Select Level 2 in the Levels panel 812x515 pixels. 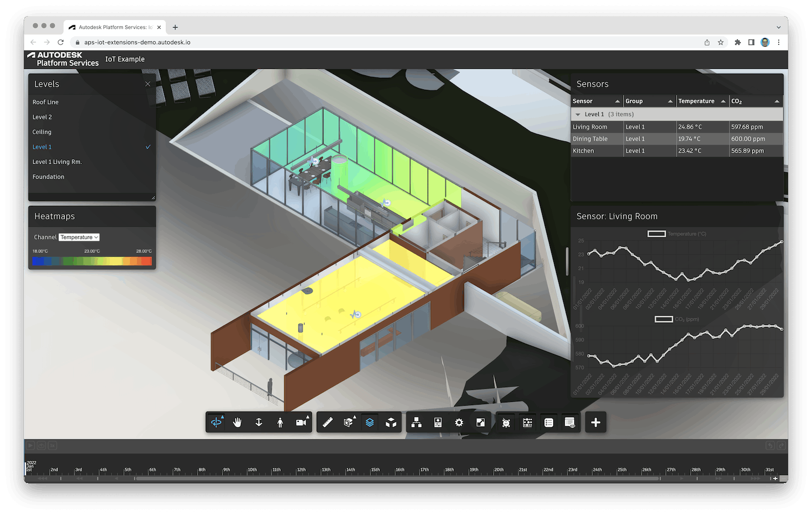click(x=42, y=117)
